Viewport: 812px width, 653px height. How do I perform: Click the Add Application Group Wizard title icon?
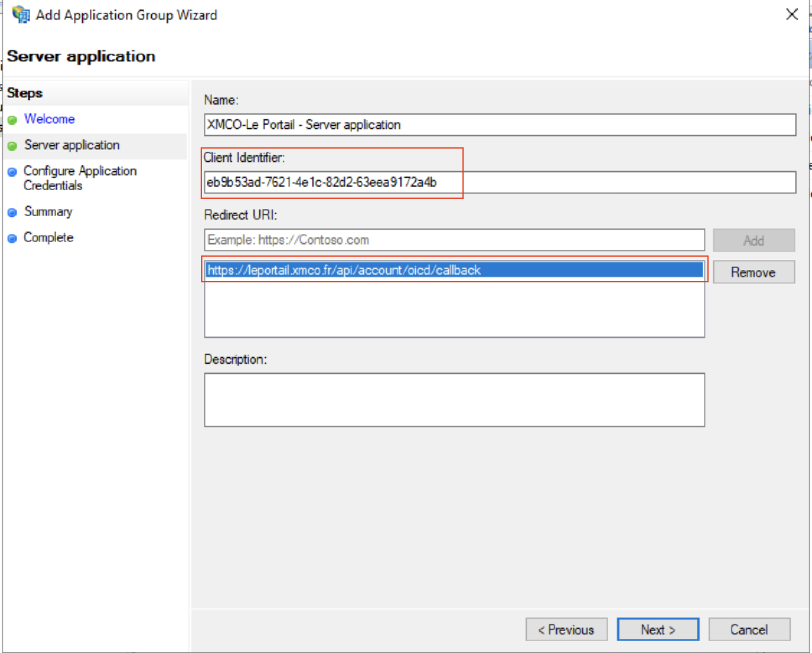click(21, 15)
